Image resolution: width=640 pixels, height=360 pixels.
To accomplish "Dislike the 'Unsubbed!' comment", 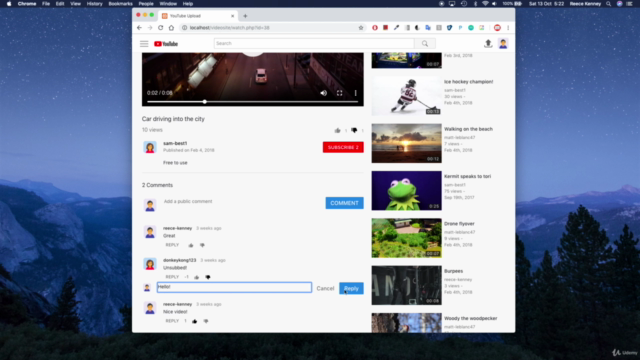I will (208, 277).
